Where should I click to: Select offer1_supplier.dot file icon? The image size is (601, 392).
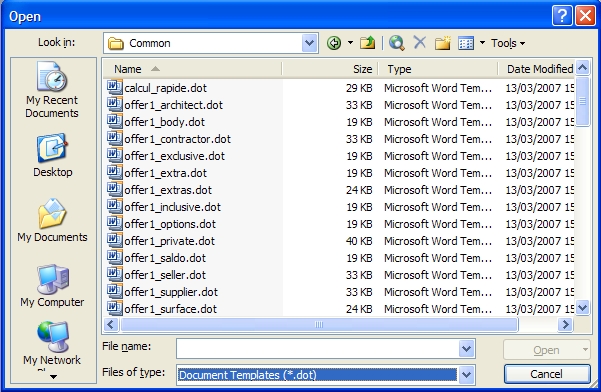[115, 291]
